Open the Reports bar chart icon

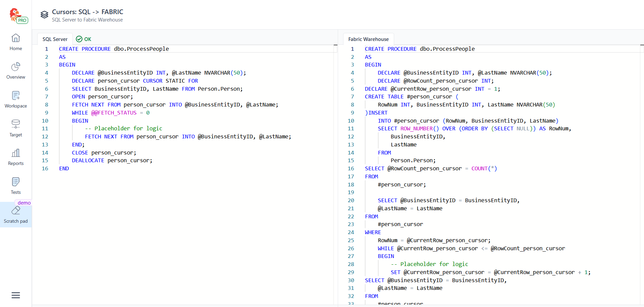coord(16,153)
